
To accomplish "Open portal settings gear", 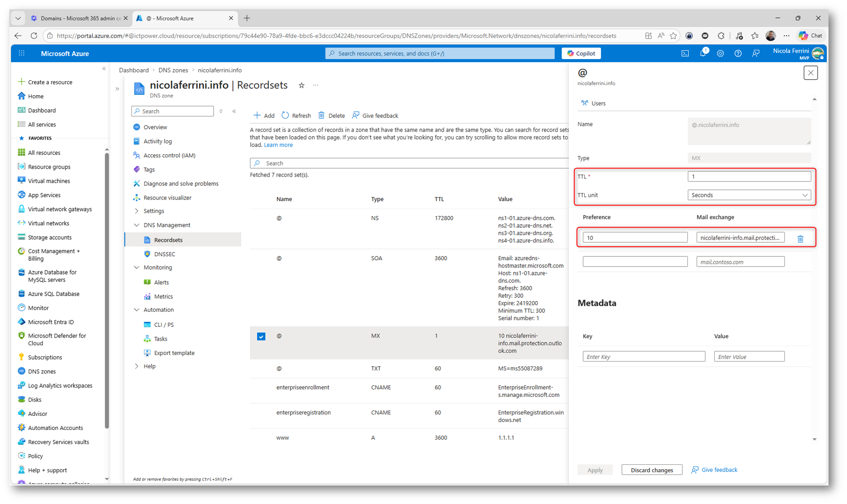I will (x=720, y=53).
